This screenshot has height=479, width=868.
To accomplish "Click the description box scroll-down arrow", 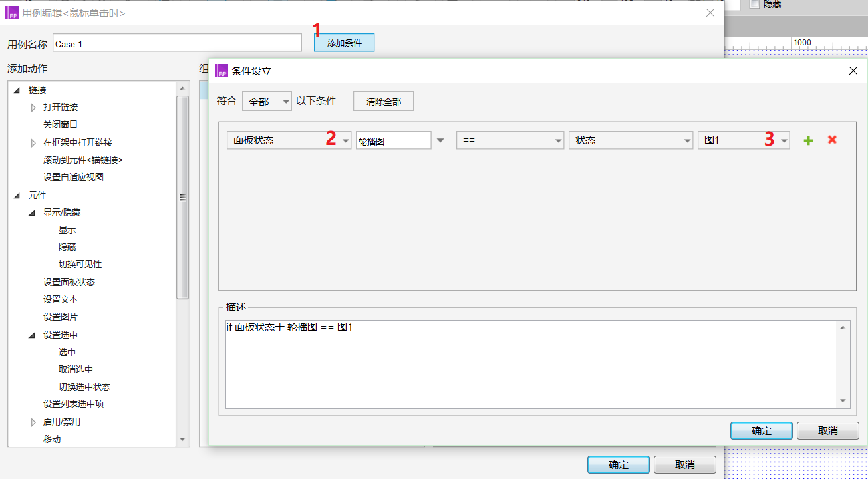I will tap(843, 401).
